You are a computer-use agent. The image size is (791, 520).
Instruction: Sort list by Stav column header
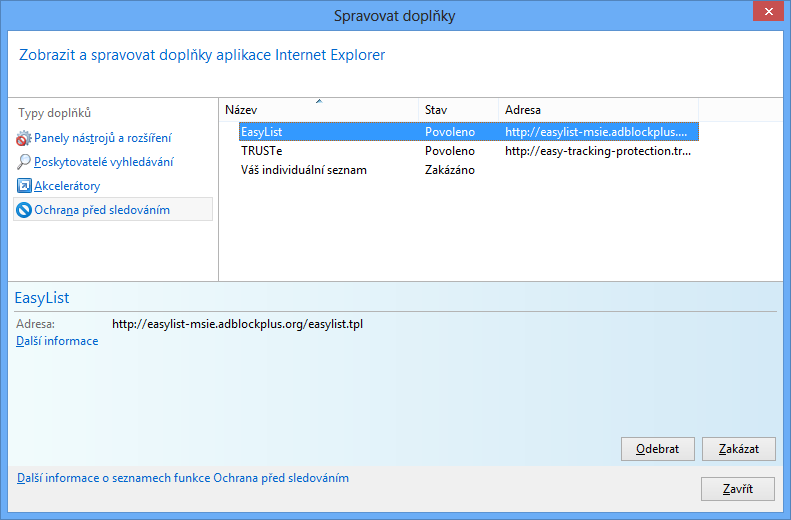457,110
